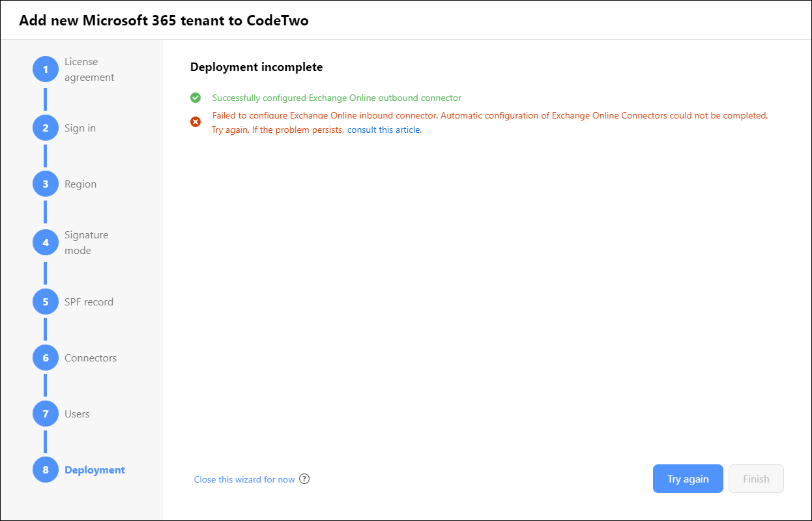The image size is (812, 521).
Task: Click the Finish button
Action: [756, 479]
